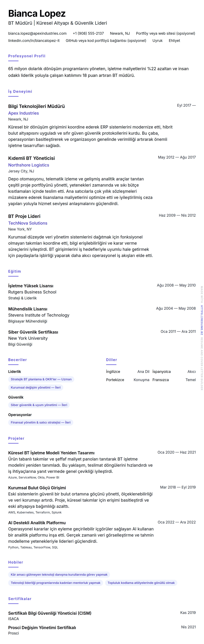Image resolution: width=204 pixels, height=644 pixels.
Task: Click the linkedin.com/in/biancalopez-it profile link
Action: click(34, 40)
